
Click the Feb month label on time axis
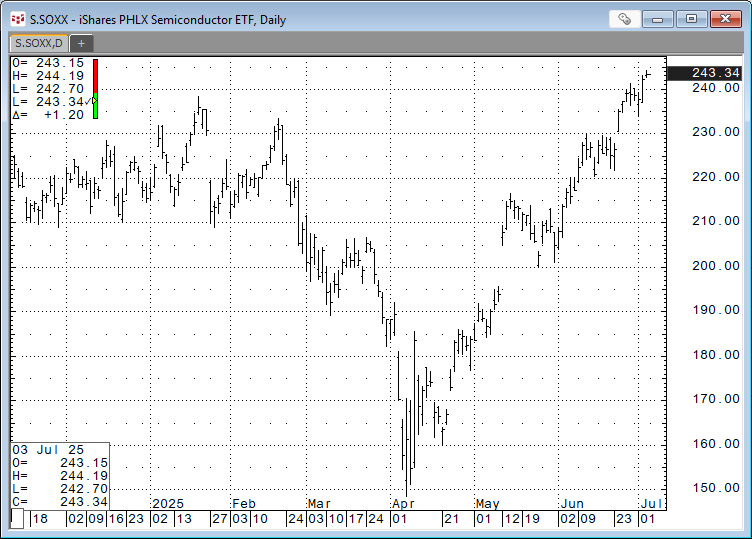pos(244,503)
